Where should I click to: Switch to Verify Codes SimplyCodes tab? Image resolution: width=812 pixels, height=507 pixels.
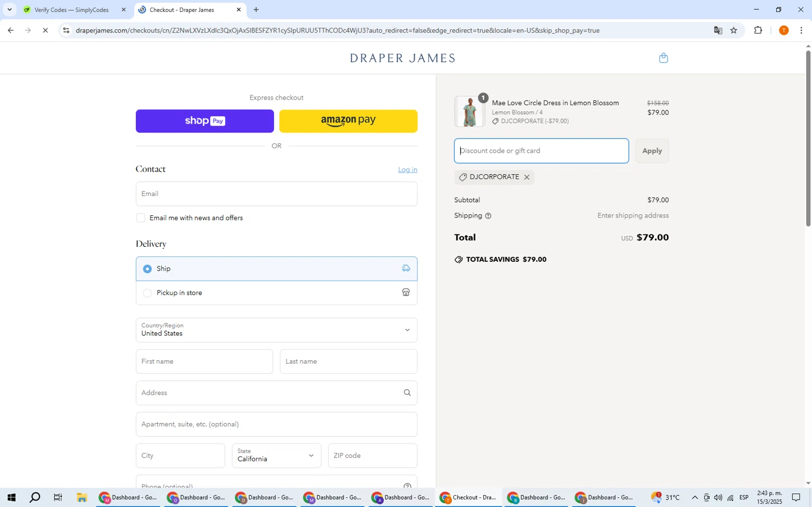click(70, 10)
